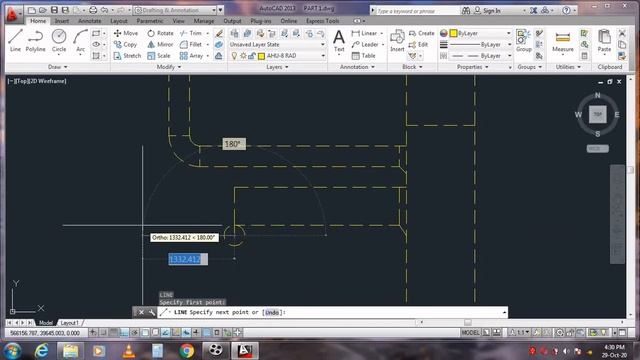Toggle MODEL space button in status bar
Viewport: 640px width, 360px height.
tap(470, 333)
